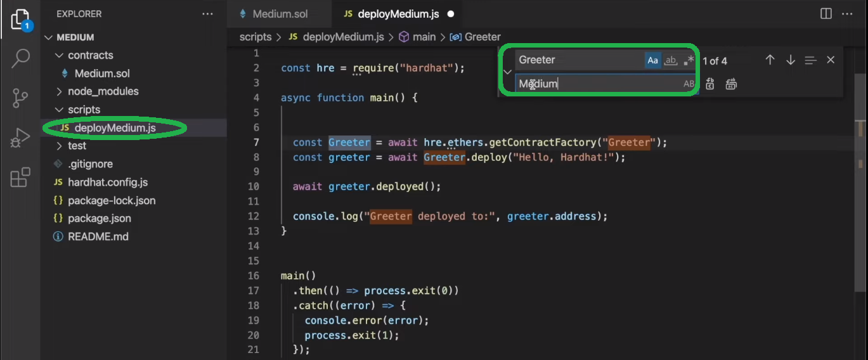
Task: Click 'require' on line 2
Action: (x=373, y=68)
